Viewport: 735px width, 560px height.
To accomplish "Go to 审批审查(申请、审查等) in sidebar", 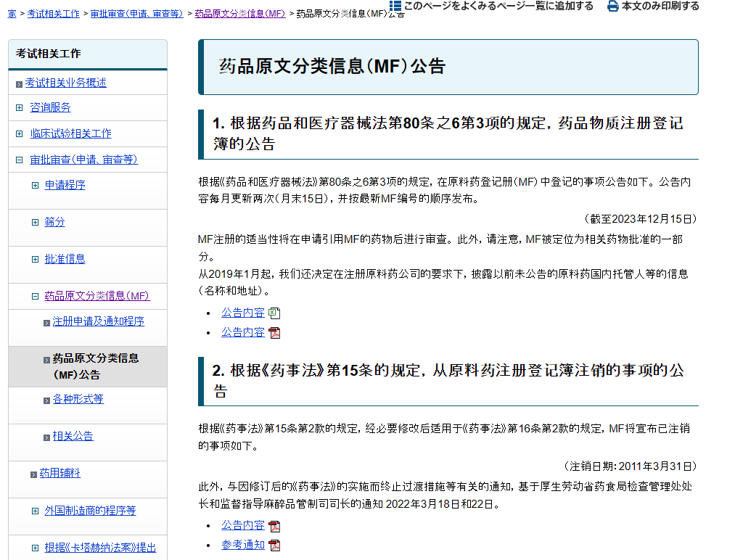I will pyautogui.click(x=84, y=160).
